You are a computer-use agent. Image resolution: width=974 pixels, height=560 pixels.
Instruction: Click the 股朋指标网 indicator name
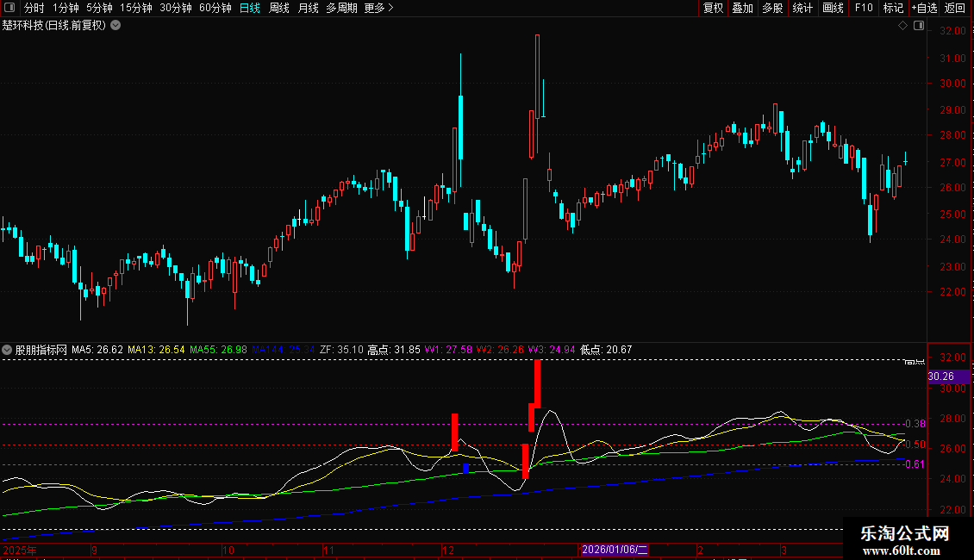41,350
